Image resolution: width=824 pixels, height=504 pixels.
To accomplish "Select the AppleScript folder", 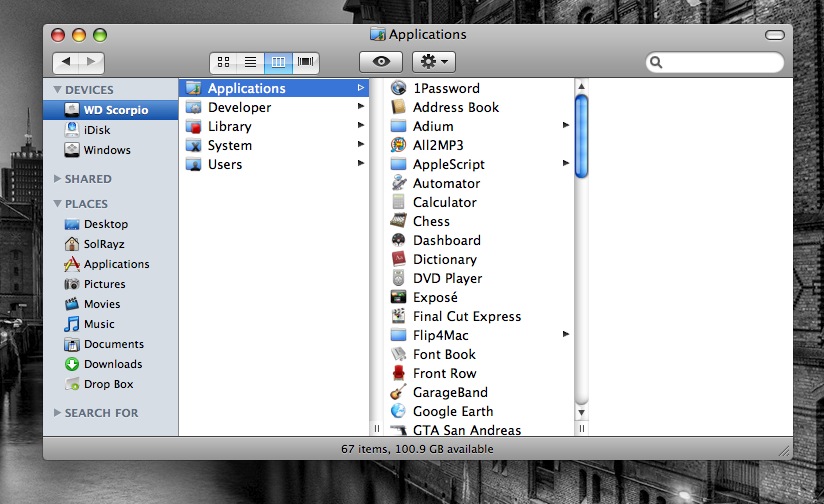I will coord(398,164).
